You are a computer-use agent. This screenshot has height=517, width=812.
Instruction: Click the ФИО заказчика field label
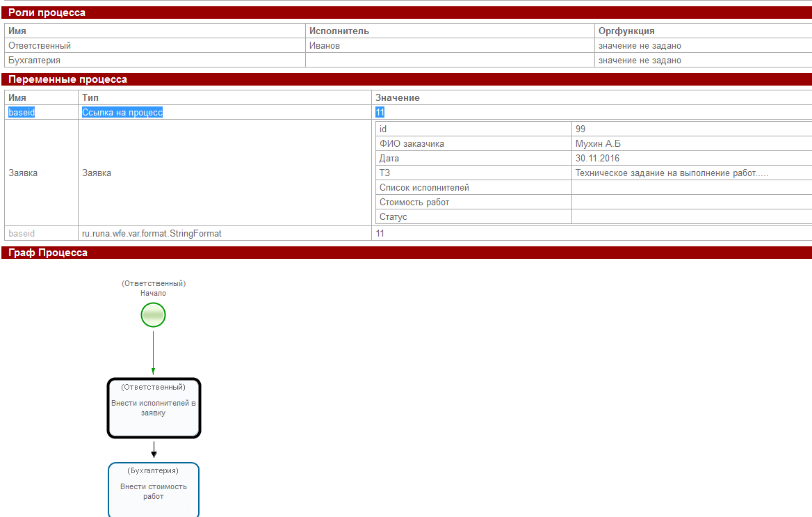coord(412,143)
